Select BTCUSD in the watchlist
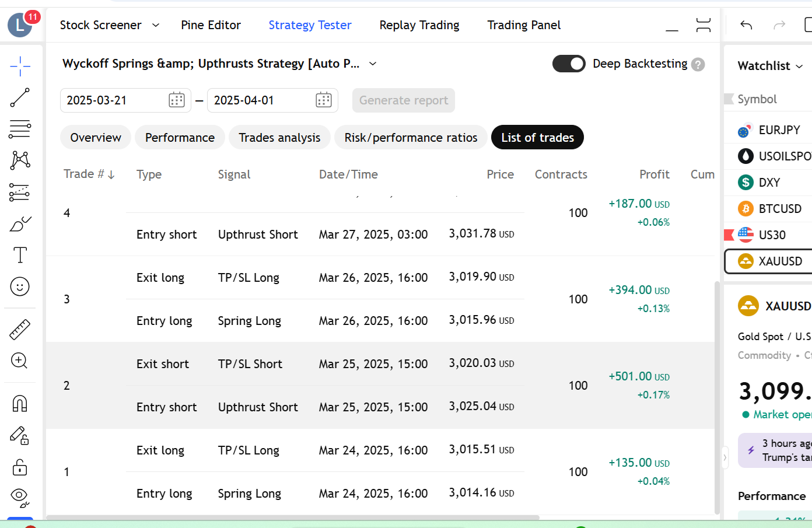Screen dimensions: 812x528 pos(769,209)
